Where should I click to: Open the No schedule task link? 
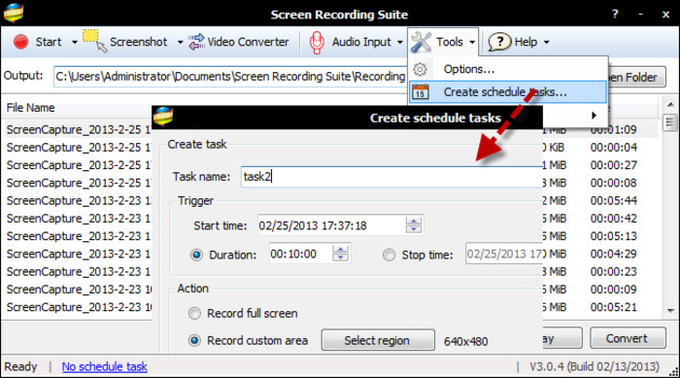[105, 367]
